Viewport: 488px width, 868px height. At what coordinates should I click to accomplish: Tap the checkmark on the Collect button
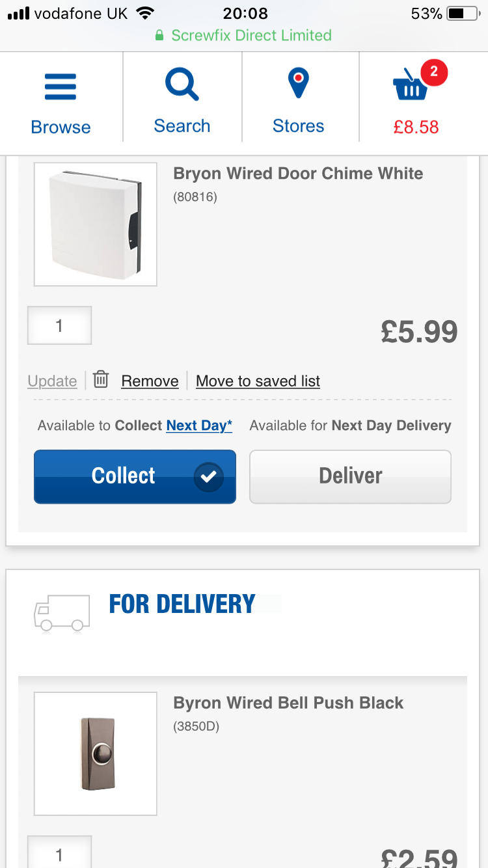tap(208, 477)
